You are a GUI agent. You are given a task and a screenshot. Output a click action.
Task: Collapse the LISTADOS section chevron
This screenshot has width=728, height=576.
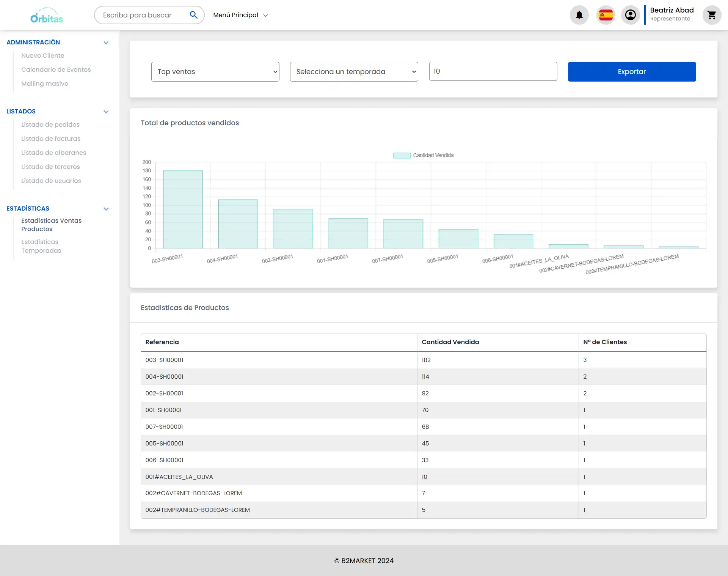pyautogui.click(x=106, y=112)
